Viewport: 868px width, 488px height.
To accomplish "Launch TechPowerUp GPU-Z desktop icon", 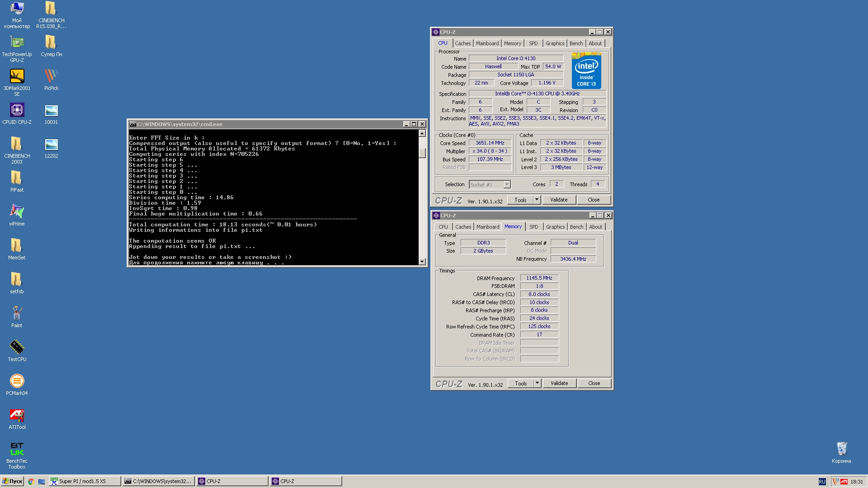I will (x=17, y=49).
